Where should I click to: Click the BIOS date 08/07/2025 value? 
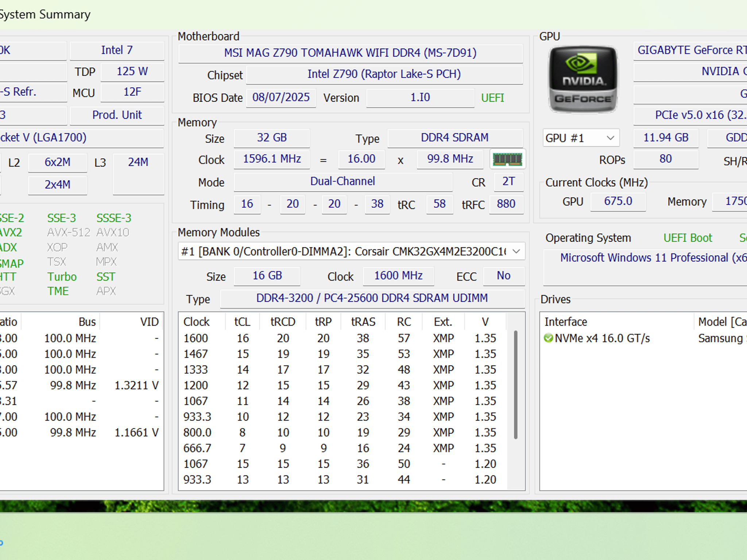pos(281,98)
